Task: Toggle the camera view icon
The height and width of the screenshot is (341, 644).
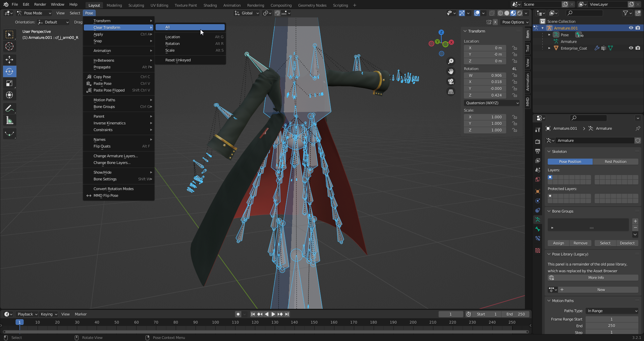Action: [451, 81]
